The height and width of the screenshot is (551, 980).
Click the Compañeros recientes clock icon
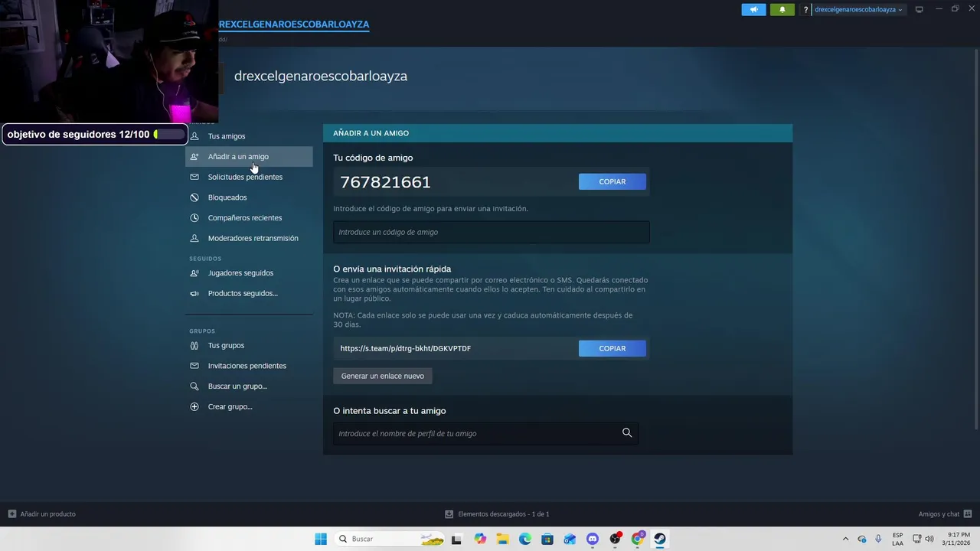coord(194,218)
